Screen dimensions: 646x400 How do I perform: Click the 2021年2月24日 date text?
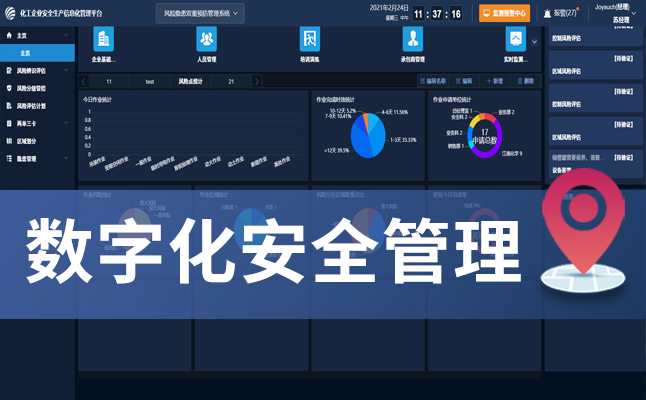pyautogui.click(x=389, y=8)
